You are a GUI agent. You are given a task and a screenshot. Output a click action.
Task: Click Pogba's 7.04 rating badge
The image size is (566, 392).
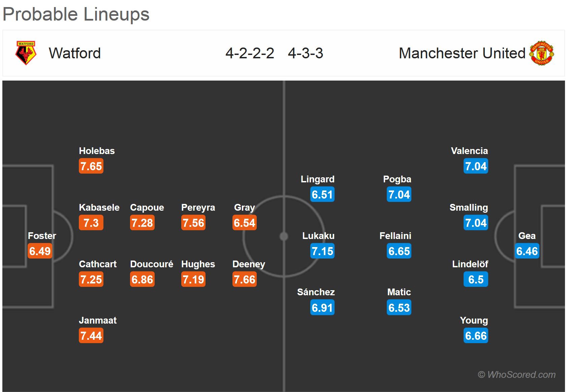[x=399, y=194]
